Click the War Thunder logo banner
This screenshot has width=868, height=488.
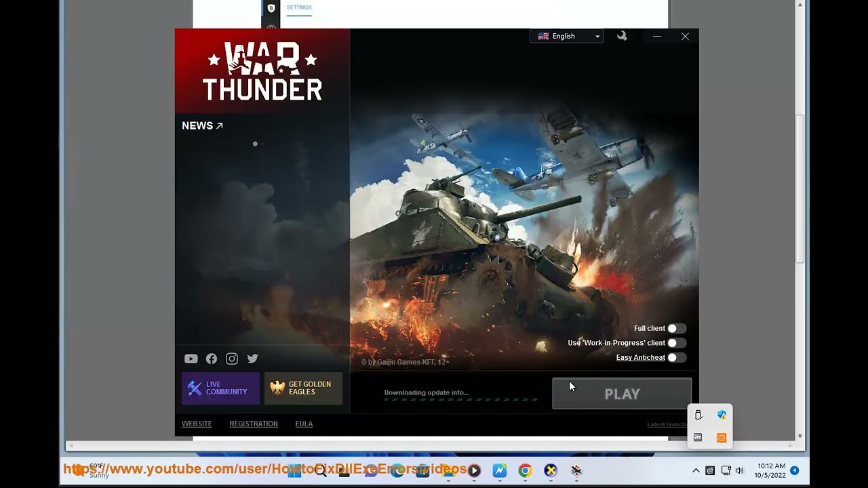[262, 71]
